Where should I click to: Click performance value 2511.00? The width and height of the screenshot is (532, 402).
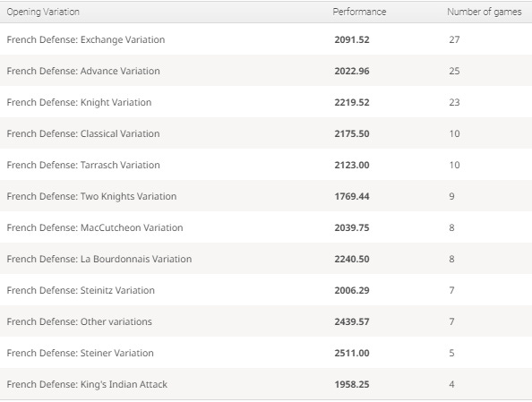352,353
